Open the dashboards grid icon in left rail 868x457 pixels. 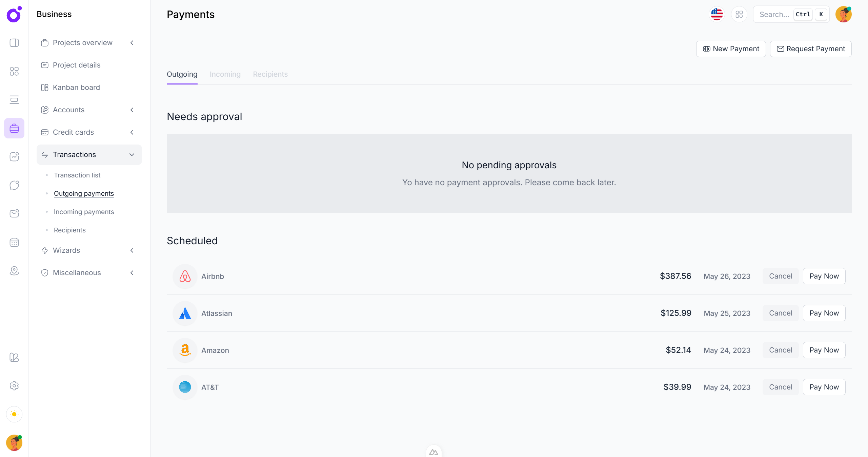(x=14, y=71)
